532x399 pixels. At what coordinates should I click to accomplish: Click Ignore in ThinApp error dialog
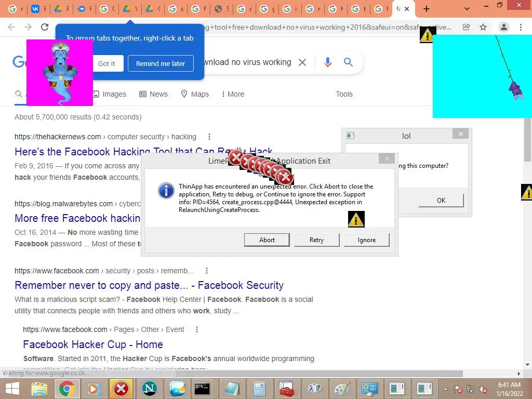(x=367, y=240)
